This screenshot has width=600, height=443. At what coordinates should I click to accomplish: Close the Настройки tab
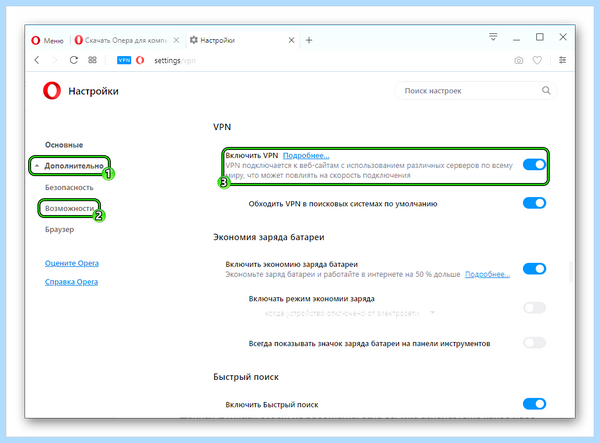(291, 40)
